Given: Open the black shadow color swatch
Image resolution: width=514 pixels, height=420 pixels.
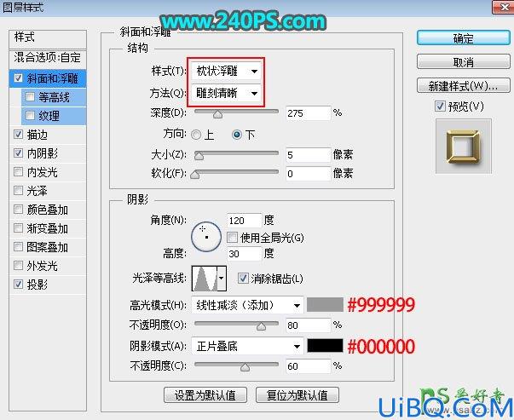Looking at the screenshot, I should tap(325, 346).
